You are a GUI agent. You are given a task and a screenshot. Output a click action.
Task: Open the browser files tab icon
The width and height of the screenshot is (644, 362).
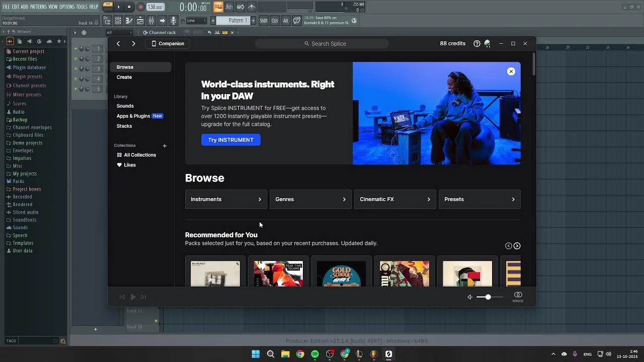pyautogui.click(x=20, y=41)
